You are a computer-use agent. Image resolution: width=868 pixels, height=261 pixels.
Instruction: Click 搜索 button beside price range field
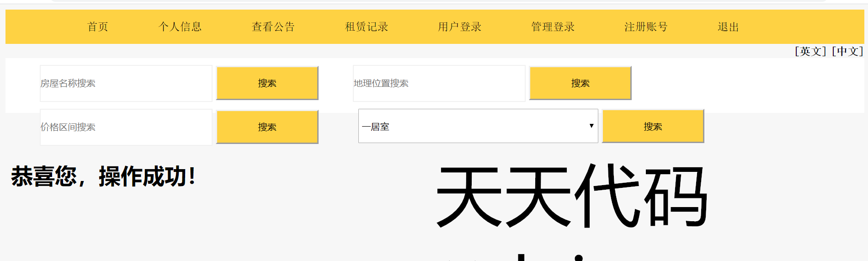pos(267,127)
